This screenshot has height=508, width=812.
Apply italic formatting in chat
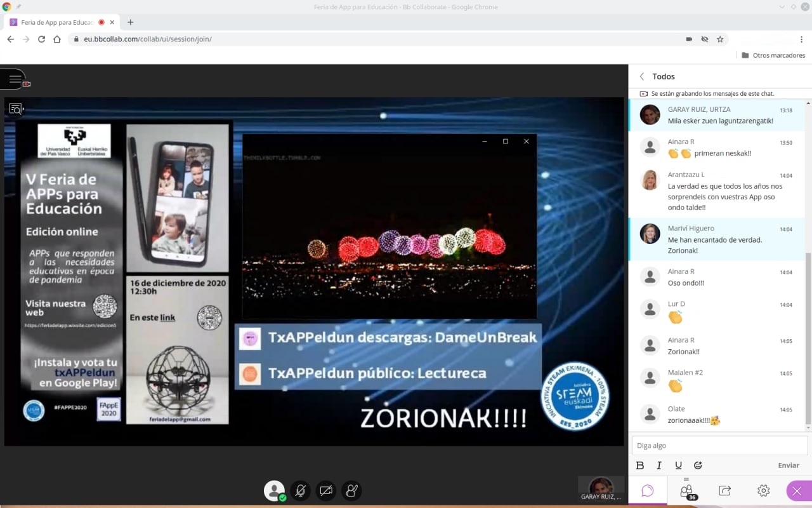pyautogui.click(x=659, y=465)
